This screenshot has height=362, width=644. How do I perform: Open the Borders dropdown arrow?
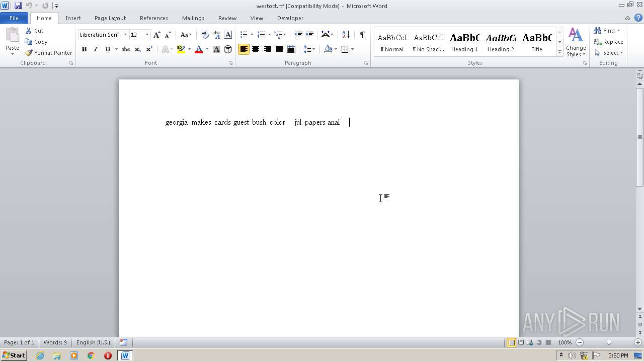click(x=352, y=49)
